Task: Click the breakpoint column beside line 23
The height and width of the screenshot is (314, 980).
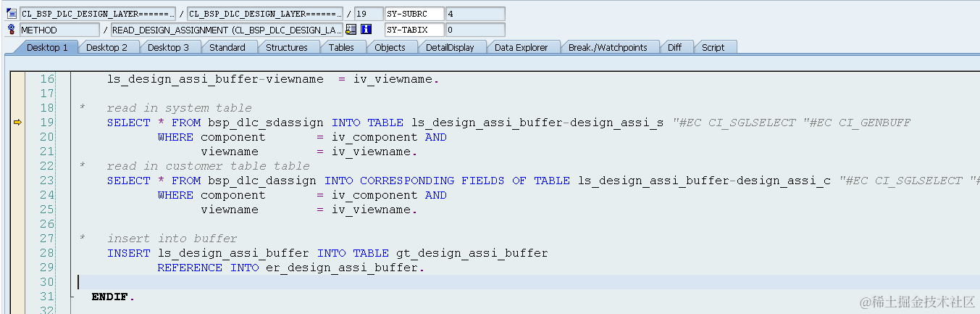Action: point(17,181)
